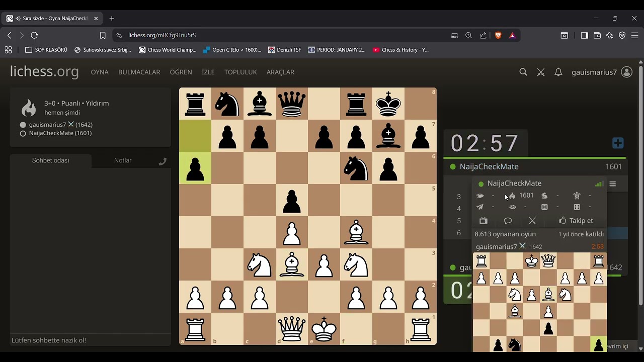Challenge NaijaCheckMate with crossed swords icon
Viewport: 644px width, 362px height.
click(x=532, y=221)
